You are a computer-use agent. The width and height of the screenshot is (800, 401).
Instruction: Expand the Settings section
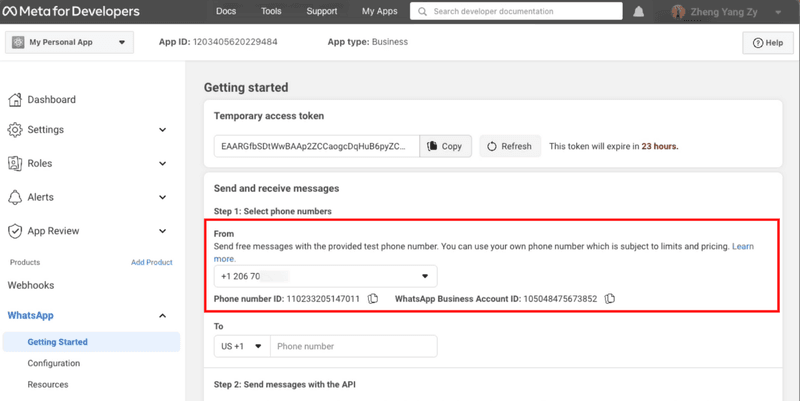click(x=162, y=130)
